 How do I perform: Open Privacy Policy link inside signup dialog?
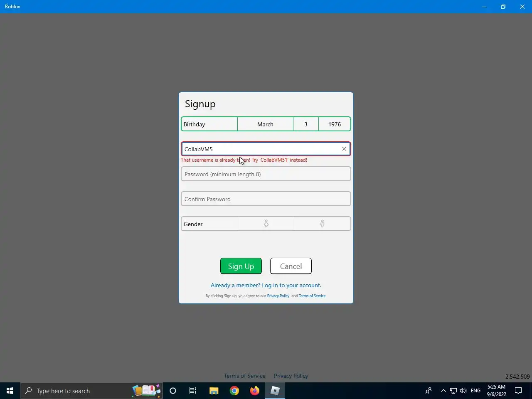pos(278,296)
